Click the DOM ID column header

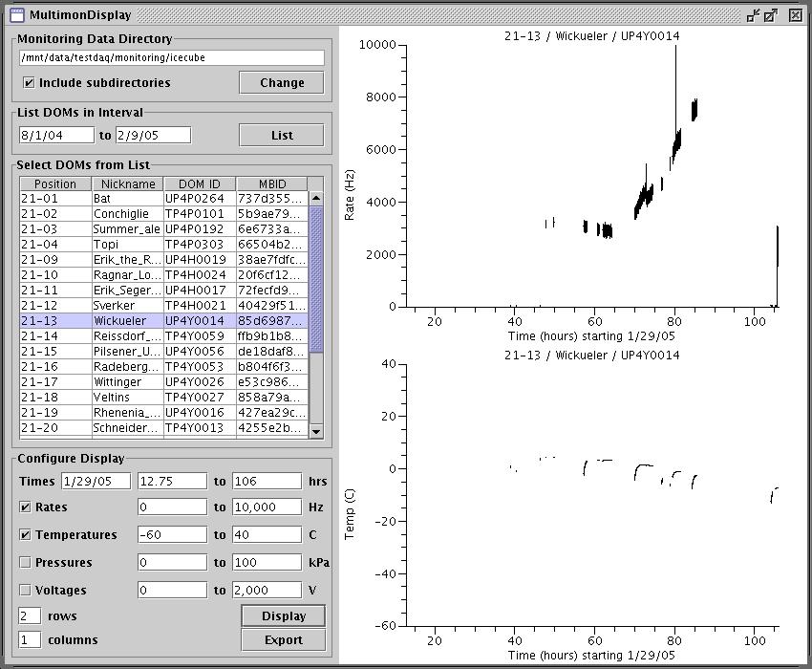(x=199, y=184)
